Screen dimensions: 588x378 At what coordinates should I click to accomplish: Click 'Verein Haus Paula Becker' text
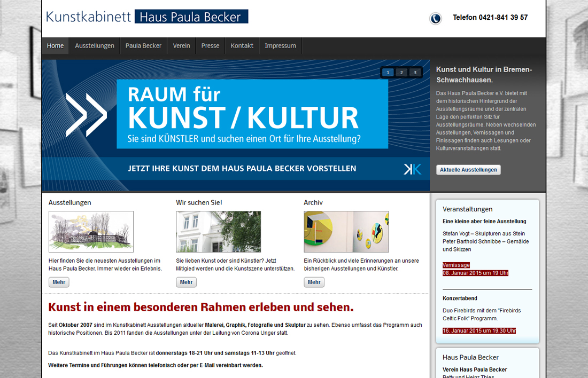click(475, 370)
